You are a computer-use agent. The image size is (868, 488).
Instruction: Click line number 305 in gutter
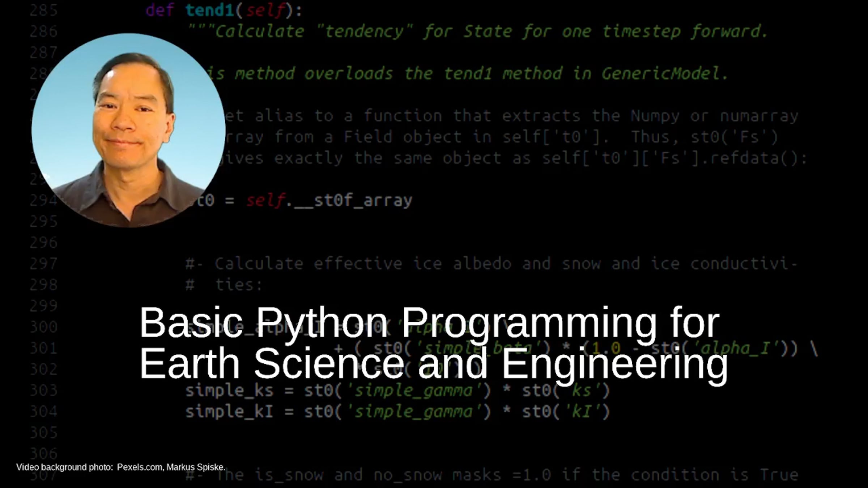tap(43, 432)
